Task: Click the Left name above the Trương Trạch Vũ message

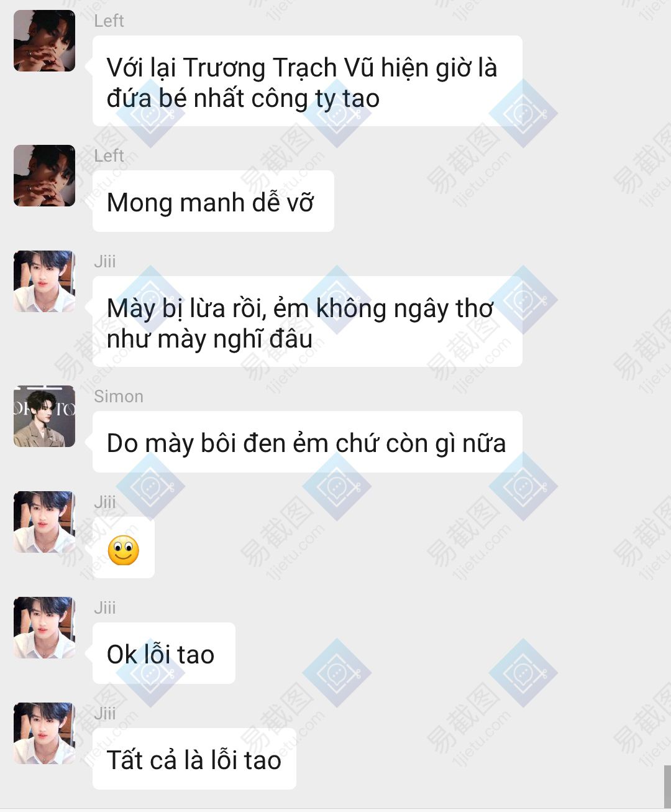Action: click(109, 21)
